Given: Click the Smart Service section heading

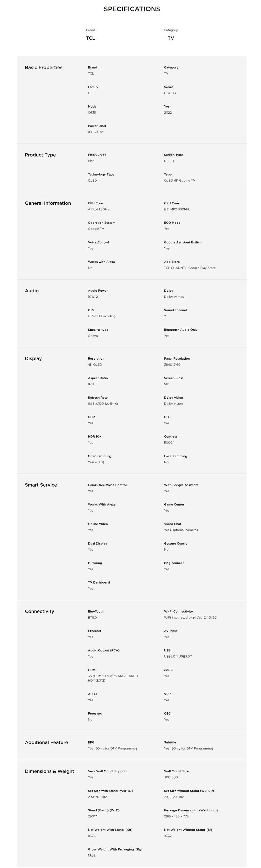Looking at the screenshot, I should [x=41, y=485].
